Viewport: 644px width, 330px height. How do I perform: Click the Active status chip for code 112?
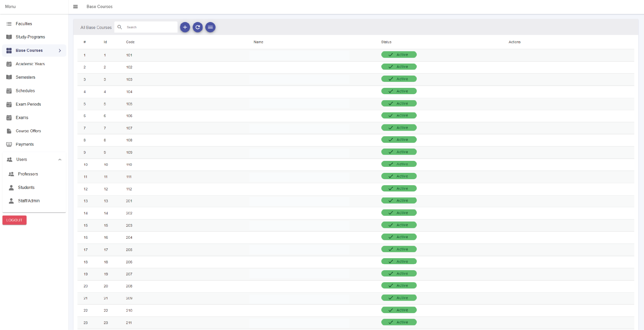398,189
